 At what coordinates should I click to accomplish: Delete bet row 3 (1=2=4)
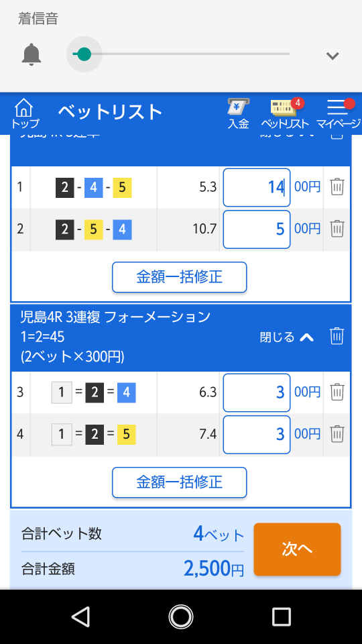[x=337, y=392]
